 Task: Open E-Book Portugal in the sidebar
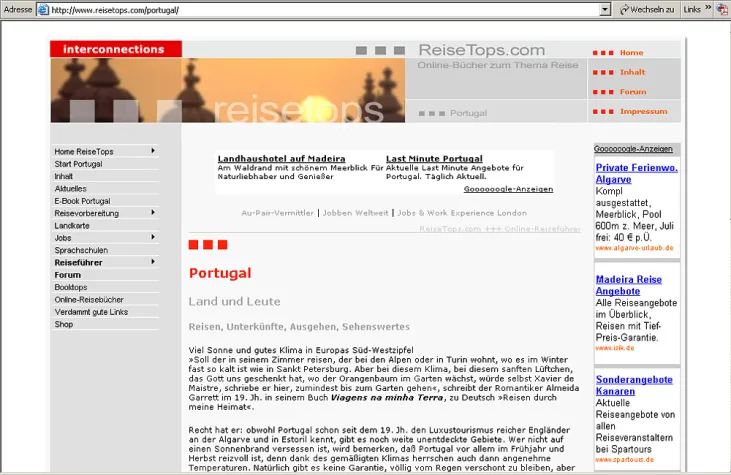[82, 200]
